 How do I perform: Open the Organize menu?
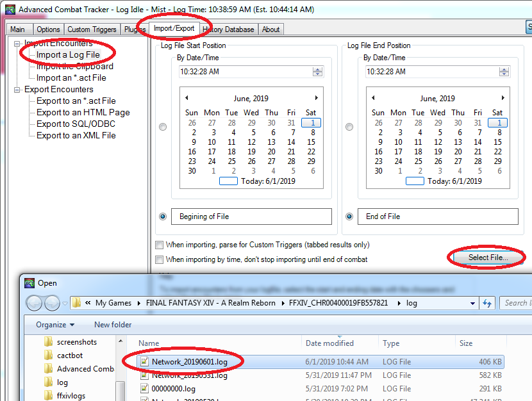55,325
